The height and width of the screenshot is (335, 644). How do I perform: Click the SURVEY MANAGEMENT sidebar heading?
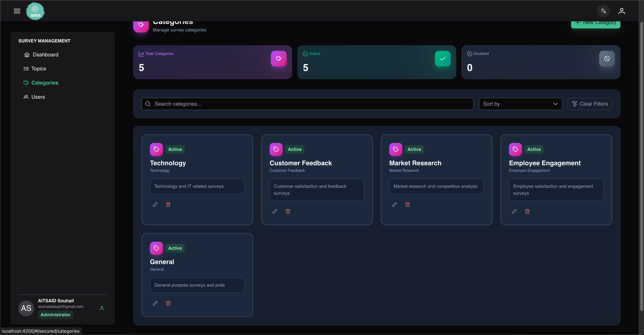click(x=44, y=41)
